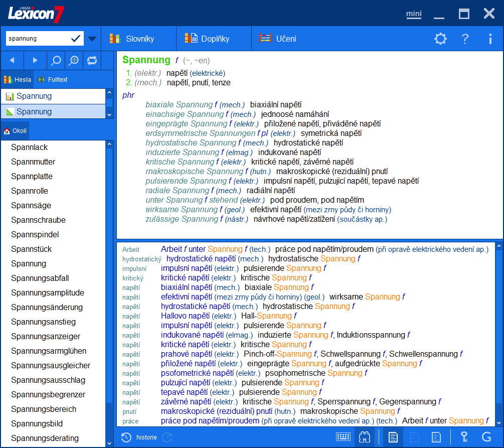Viewport: 504px width, 448px height.
Task: Select Spannmutter in the word list
Action: click(x=33, y=162)
